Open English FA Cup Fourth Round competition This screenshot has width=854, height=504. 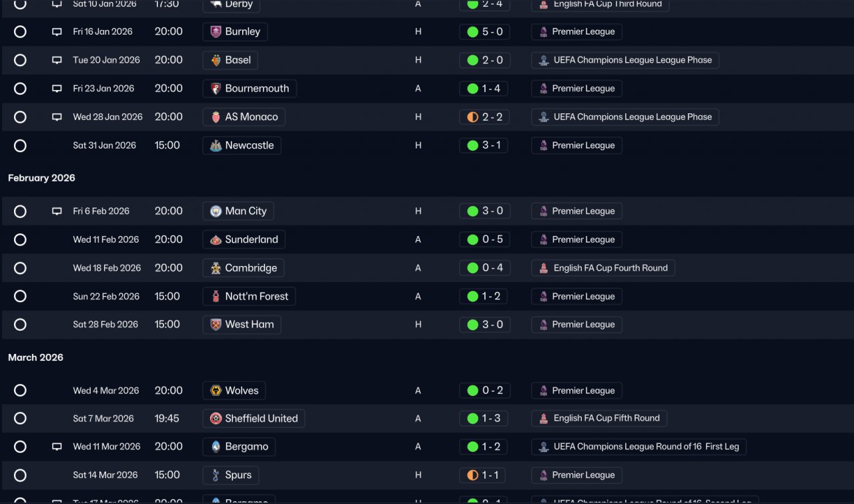(603, 268)
